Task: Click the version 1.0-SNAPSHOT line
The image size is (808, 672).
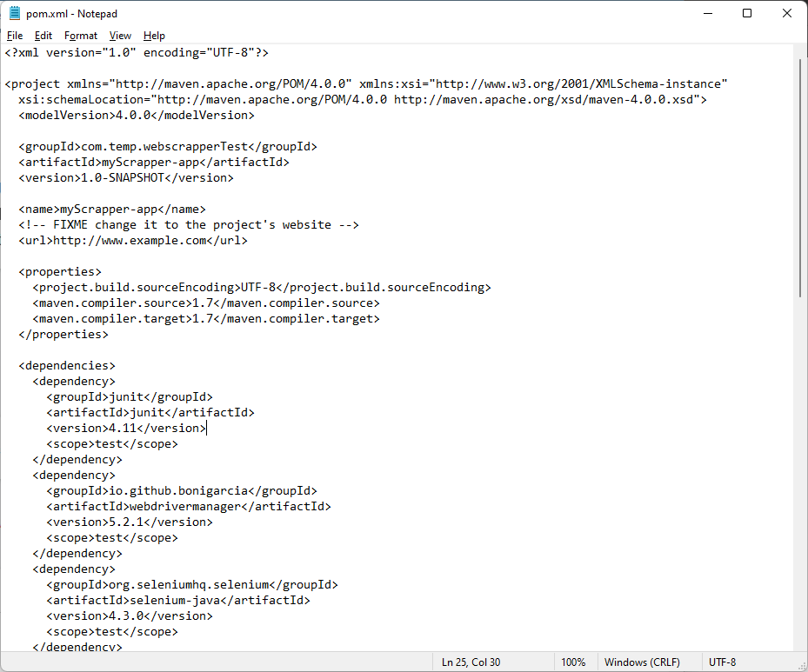Action: pos(126,177)
